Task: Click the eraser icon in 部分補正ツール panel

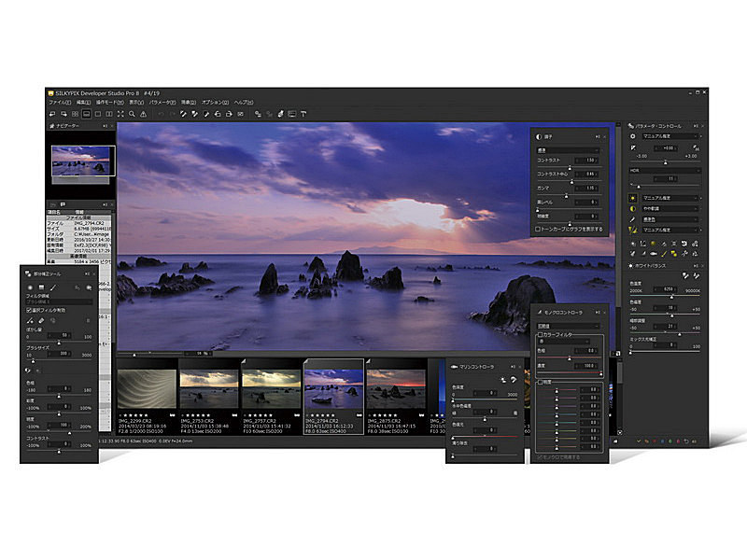Action: tap(41, 320)
